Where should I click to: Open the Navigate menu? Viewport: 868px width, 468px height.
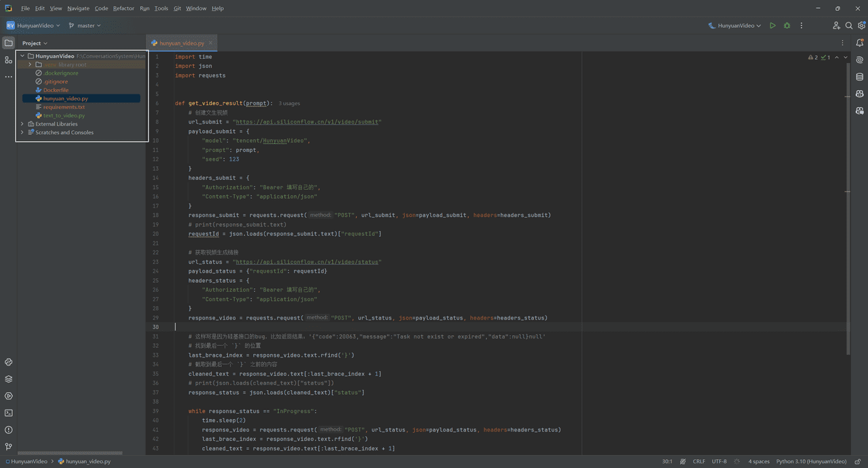[78, 8]
